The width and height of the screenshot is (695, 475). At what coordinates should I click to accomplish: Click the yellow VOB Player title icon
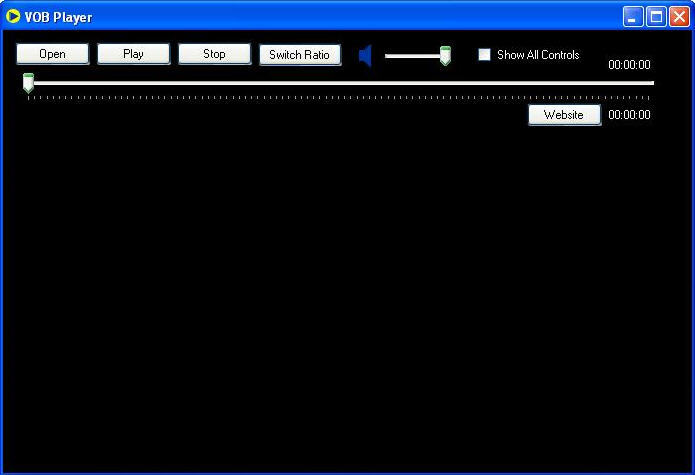pyautogui.click(x=13, y=16)
